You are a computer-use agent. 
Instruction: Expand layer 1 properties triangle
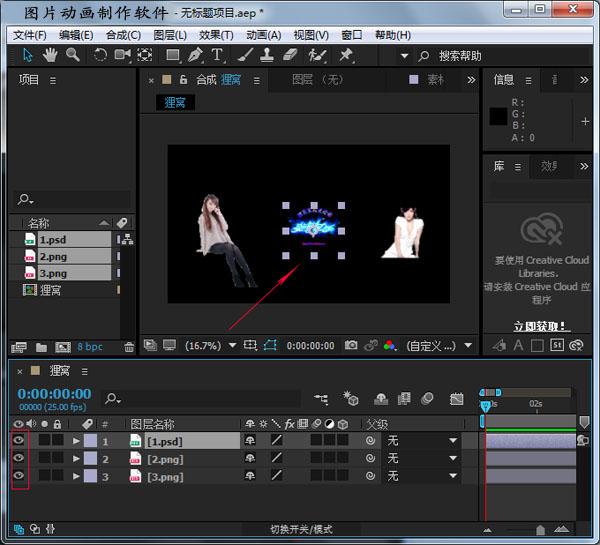click(x=76, y=441)
